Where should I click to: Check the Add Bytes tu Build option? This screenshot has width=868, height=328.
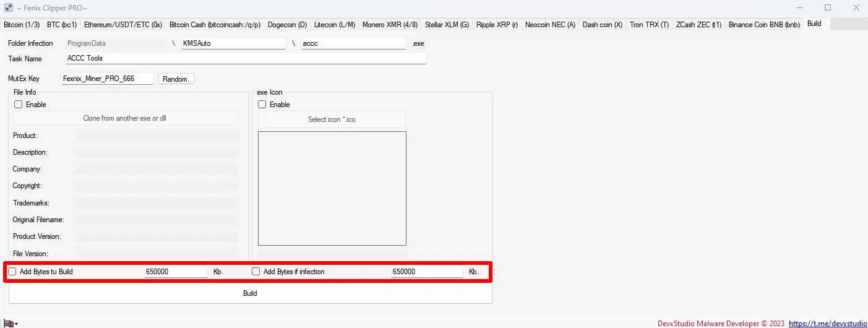tap(12, 272)
